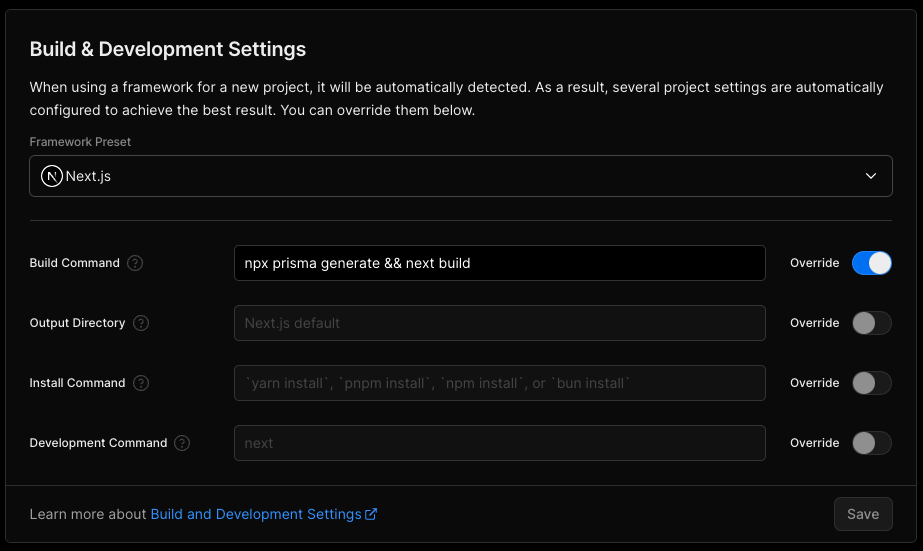The width and height of the screenshot is (923, 551).
Task: Click the Development Command input field
Action: click(499, 443)
